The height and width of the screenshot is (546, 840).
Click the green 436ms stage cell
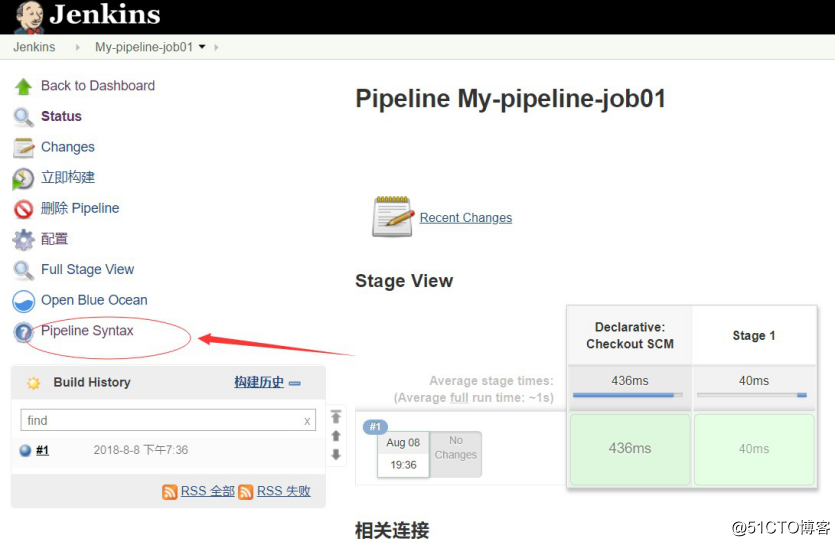[630, 449]
